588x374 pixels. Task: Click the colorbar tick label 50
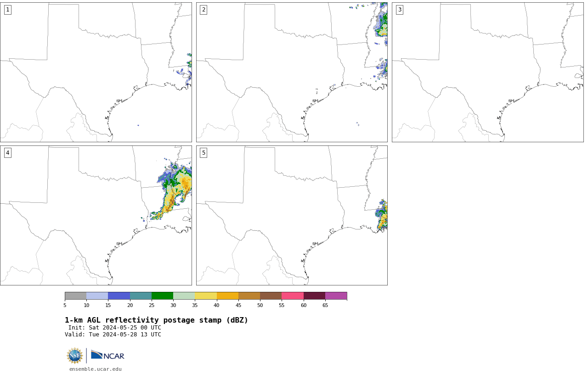coord(260,305)
